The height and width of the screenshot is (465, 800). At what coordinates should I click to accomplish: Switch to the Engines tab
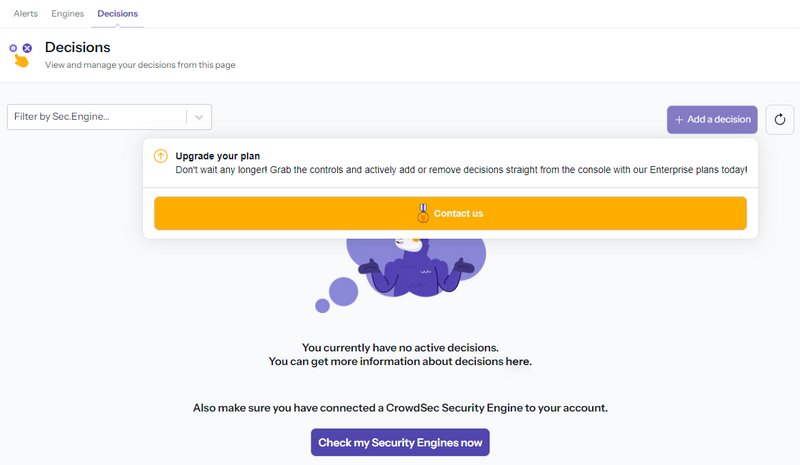coord(67,14)
